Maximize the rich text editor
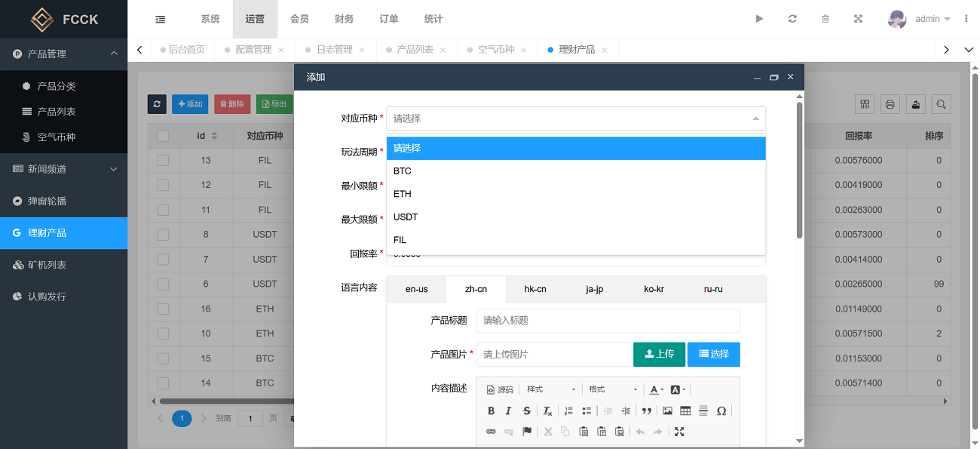The height and width of the screenshot is (449, 980). [679, 432]
